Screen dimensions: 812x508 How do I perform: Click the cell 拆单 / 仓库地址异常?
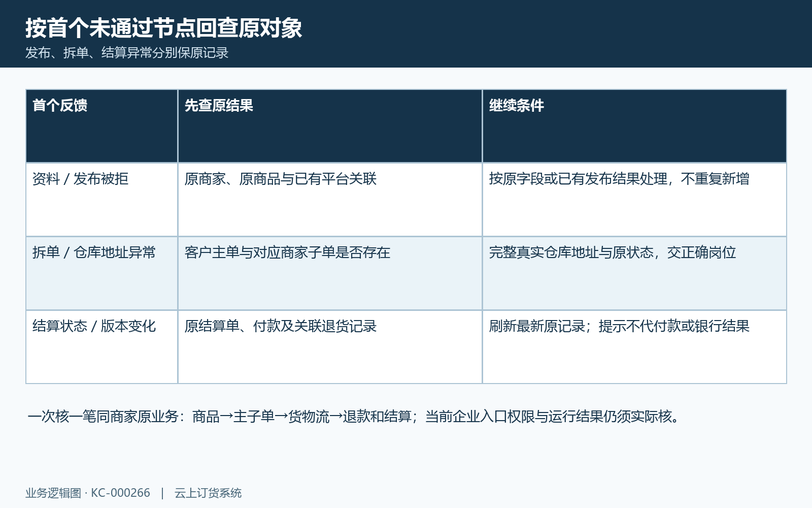click(x=102, y=273)
